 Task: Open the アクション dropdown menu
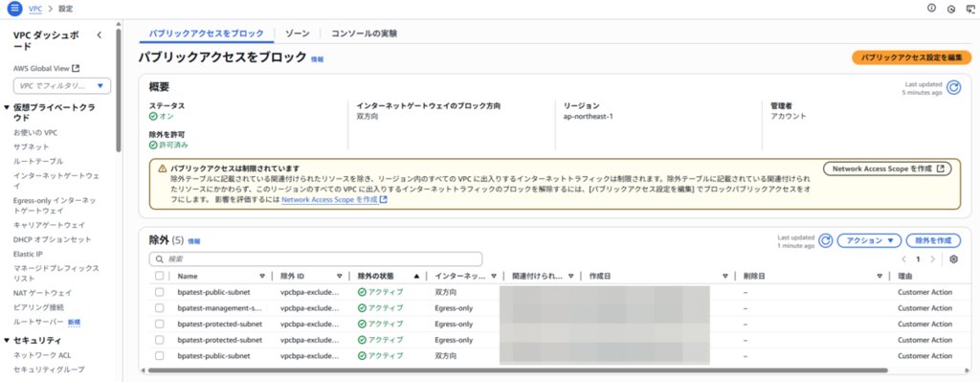point(869,240)
